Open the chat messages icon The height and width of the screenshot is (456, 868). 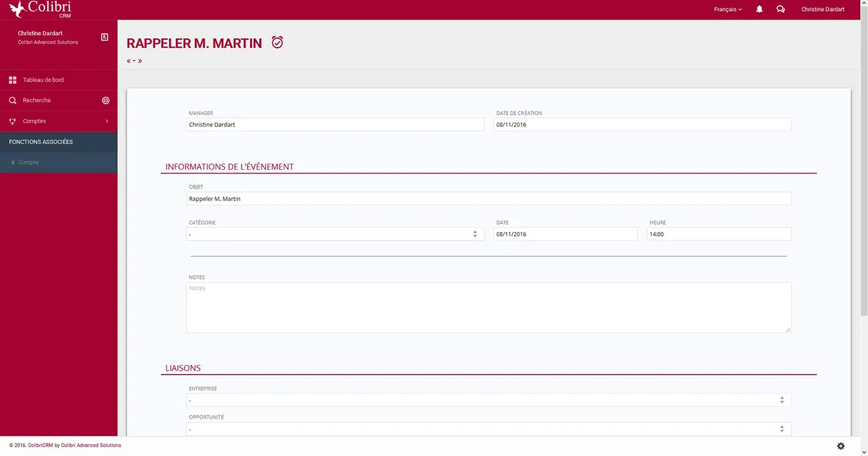pyautogui.click(x=780, y=9)
